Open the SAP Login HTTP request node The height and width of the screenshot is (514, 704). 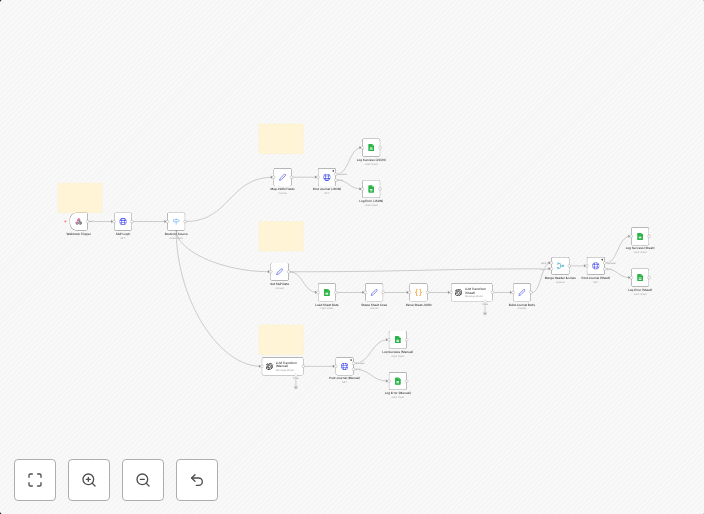tap(123, 222)
